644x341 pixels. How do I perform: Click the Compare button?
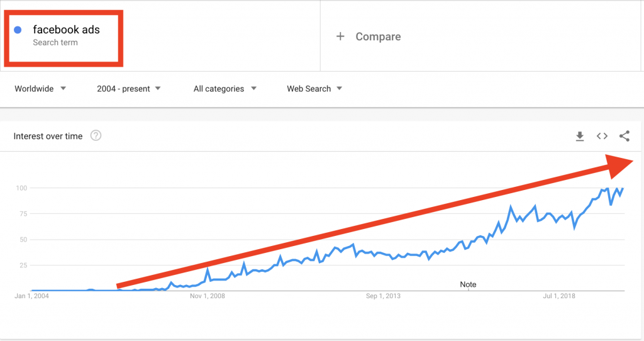(x=378, y=36)
